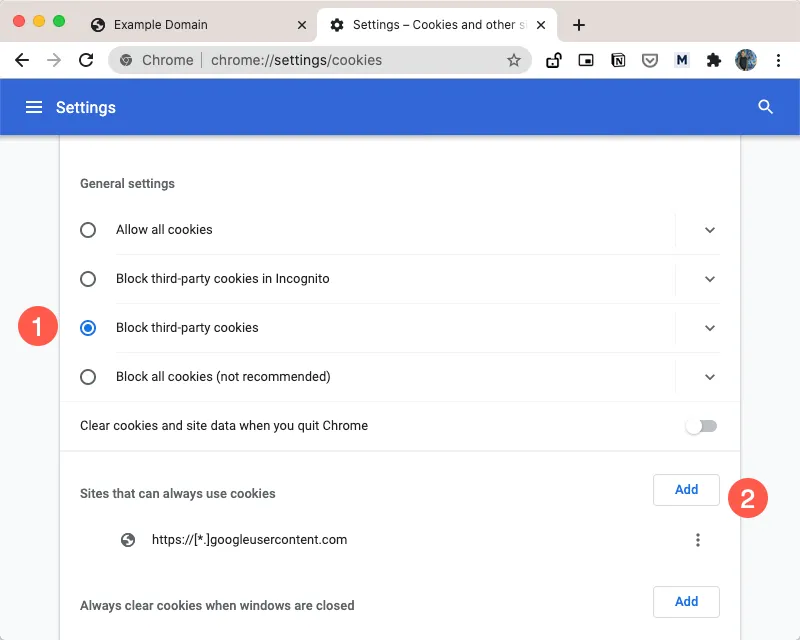This screenshot has width=800, height=640.
Task: Open the googleusercontent.com site more actions menu
Action: (x=698, y=540)
